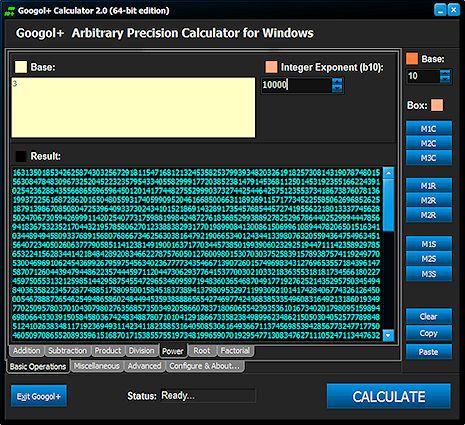
Task: Decrease the Integer Exponent with down arrow
Action: coord(337,89)
